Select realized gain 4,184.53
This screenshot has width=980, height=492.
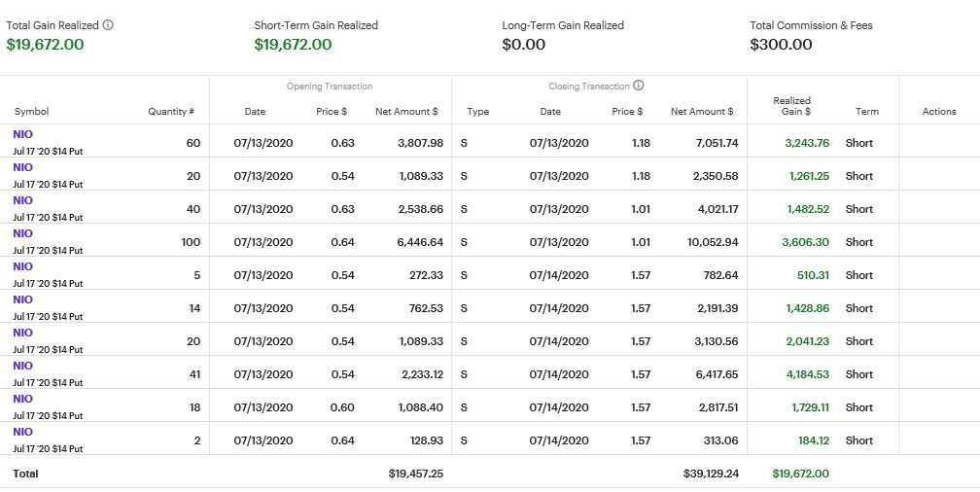click(x=807, y=375)
